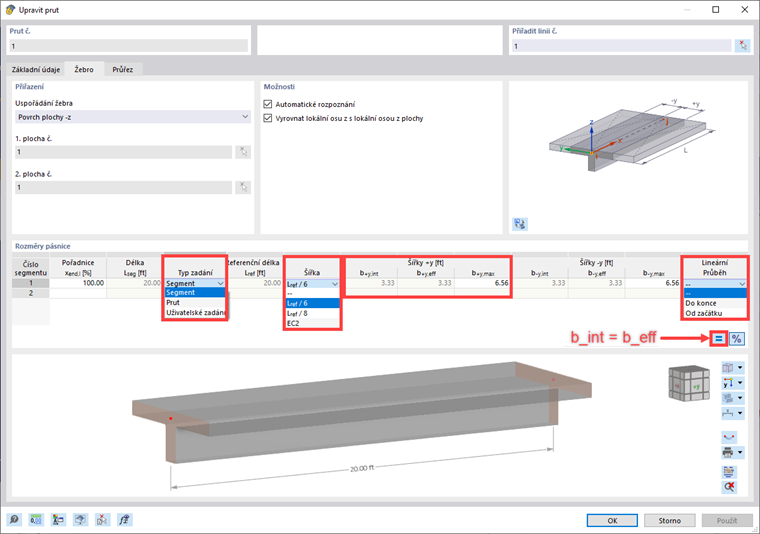Maximize the Upravit prut dialog

[x=715, y=10]
